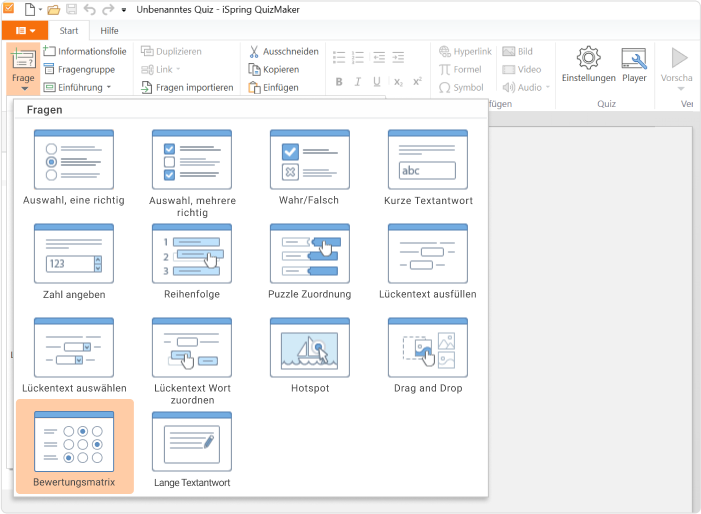Toggle underline formatting
701x514 pixels.
click(377, 82)
